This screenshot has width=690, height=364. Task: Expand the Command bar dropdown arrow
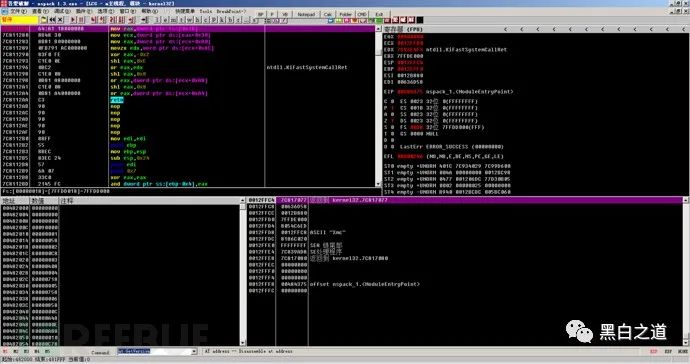pos(194,351)
